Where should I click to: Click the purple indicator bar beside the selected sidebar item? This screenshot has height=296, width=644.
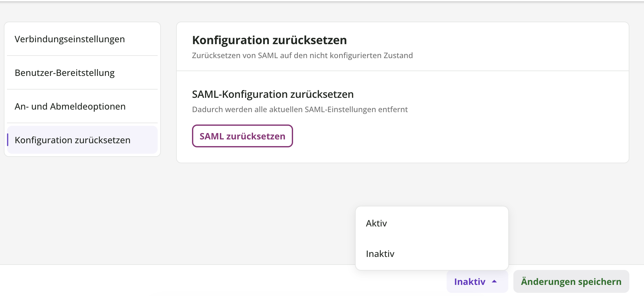[8, 140]
